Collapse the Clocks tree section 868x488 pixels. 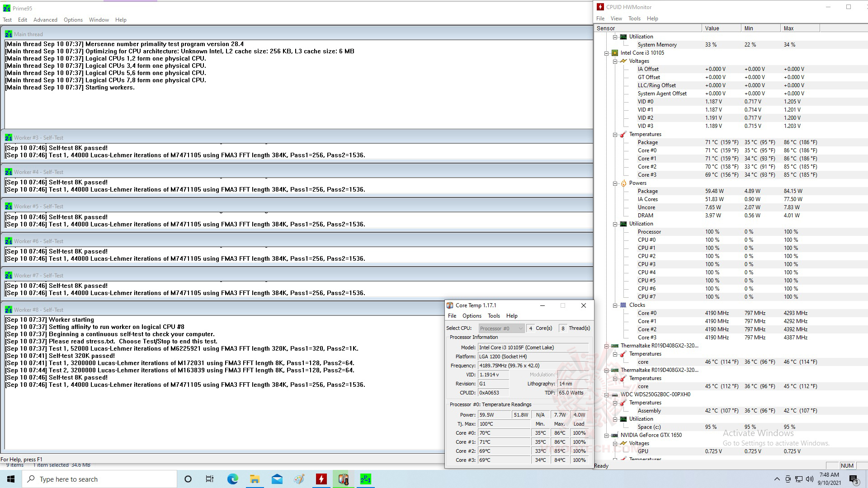[x=615, y=305]
